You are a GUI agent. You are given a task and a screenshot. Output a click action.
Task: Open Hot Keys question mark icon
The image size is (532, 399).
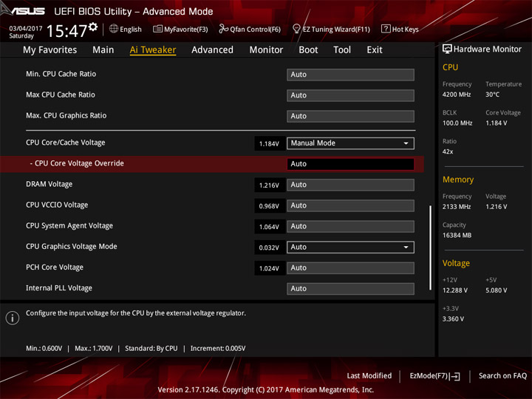386,29
